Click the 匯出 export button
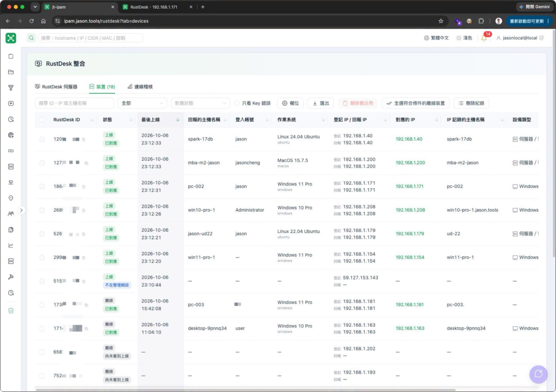The image size is (556, 392). pos(320,103)
